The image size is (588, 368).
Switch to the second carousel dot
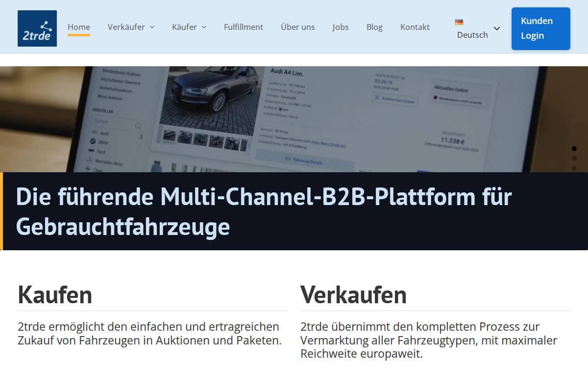pos(574,158)
